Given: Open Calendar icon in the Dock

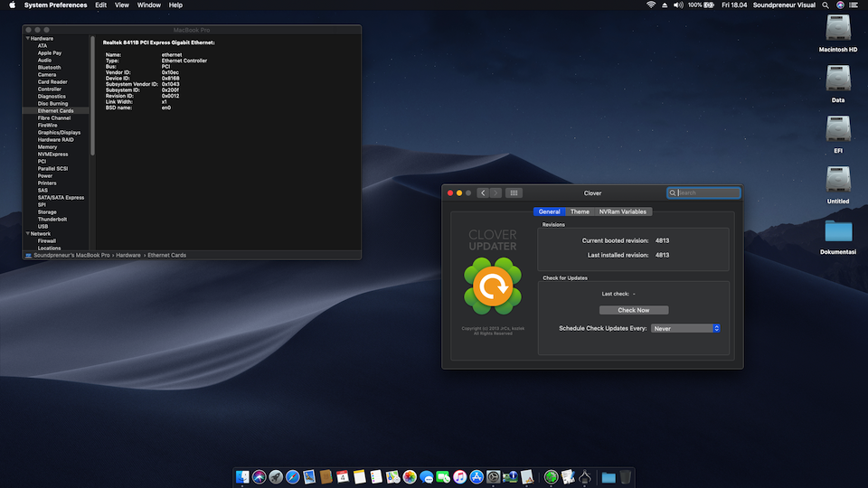Looking at the screenshot, I should [x=343, y=477].
